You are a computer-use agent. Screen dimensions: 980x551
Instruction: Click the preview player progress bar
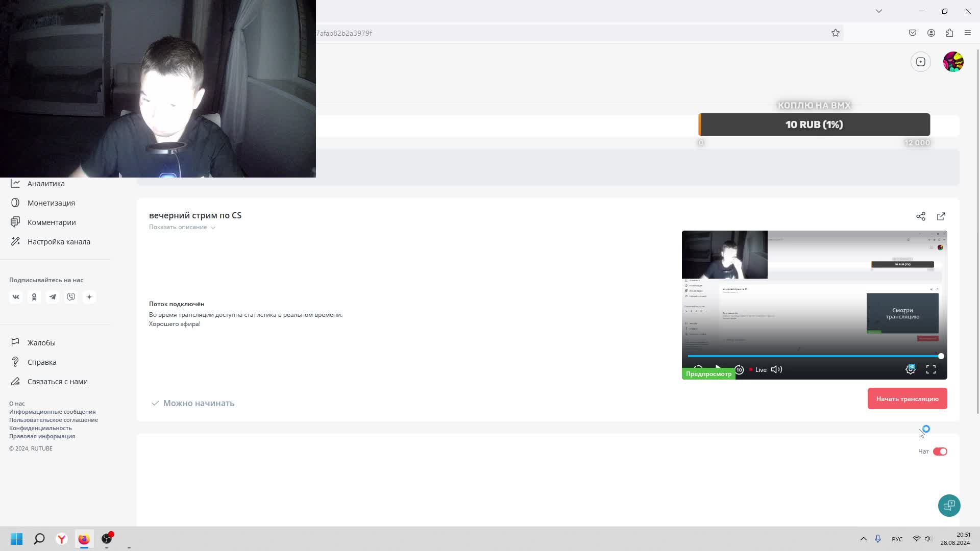[x=812, y=356]
